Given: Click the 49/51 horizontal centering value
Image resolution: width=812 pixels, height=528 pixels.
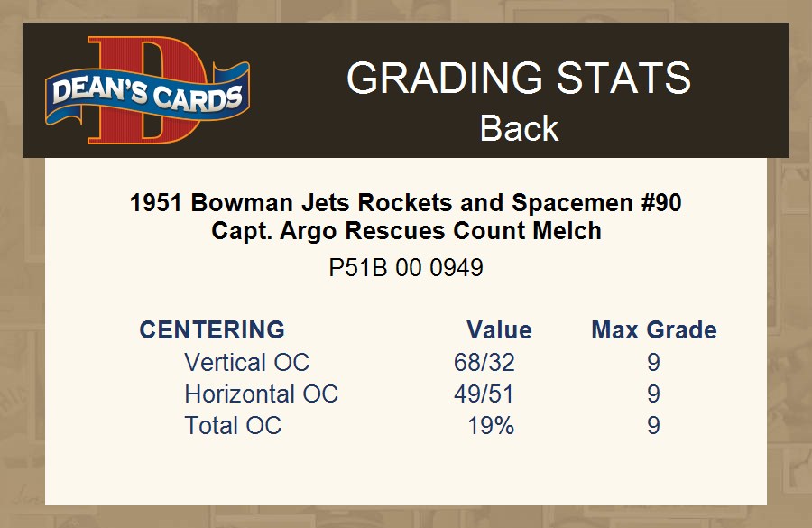Looking at the screenshot, I should (x=484, y=394).
